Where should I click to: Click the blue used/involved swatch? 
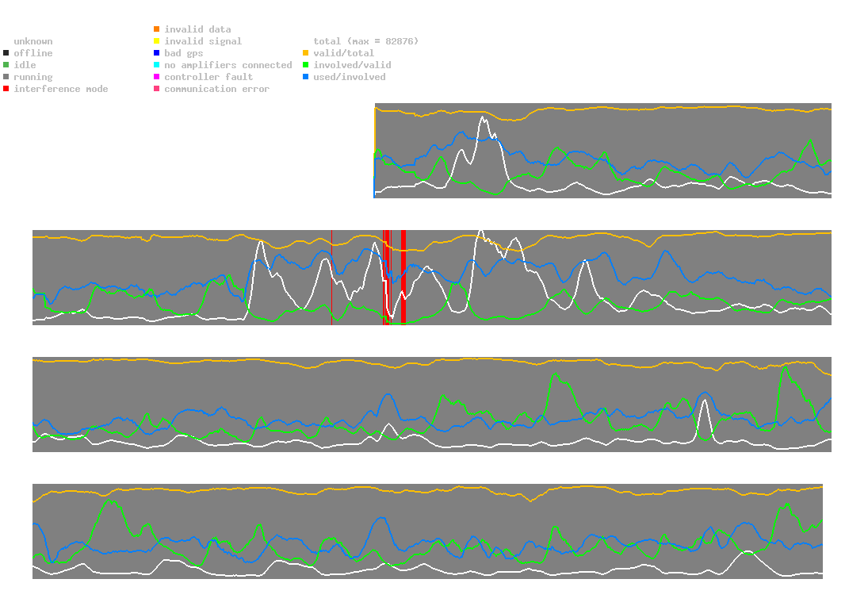click(305, 77)
